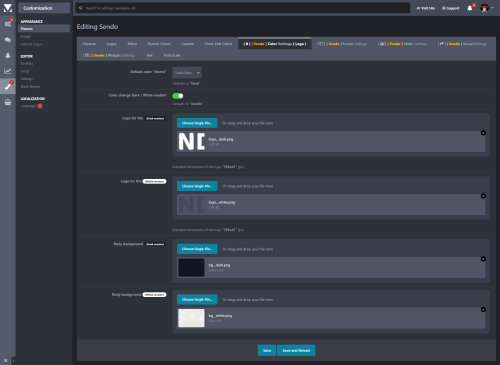Click the bg_dark.png thumbnail preview
The height and width of the screenshot is (365, 500).
191,267
